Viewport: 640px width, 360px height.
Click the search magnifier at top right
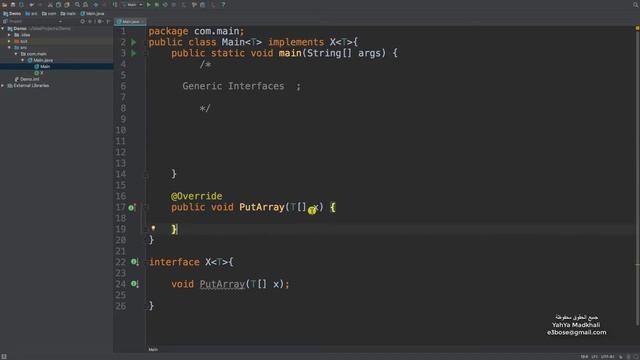click(636, 5)
